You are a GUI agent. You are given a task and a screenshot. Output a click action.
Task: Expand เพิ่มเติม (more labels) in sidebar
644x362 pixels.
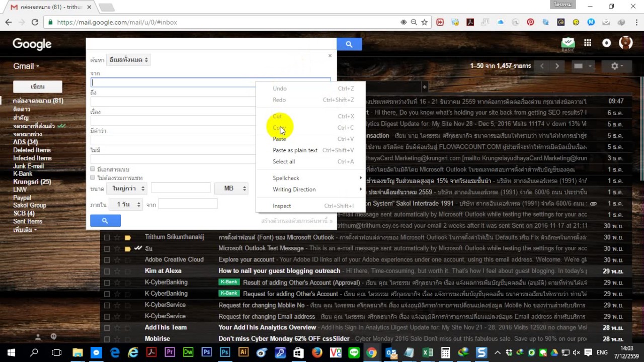coord(25,229)
